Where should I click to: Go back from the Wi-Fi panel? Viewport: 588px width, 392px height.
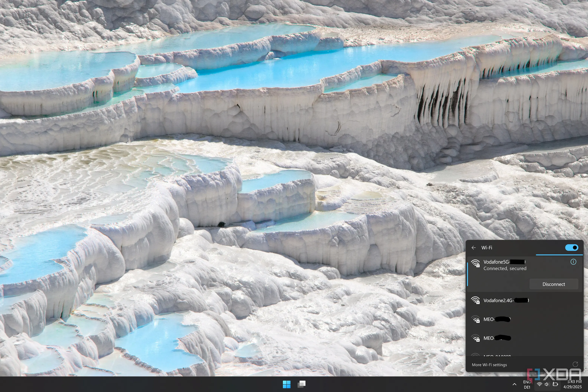point(474,247)
